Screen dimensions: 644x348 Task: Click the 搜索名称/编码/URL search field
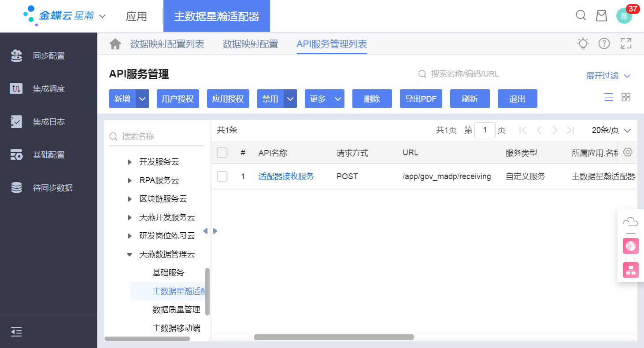(x=484, y=74)
